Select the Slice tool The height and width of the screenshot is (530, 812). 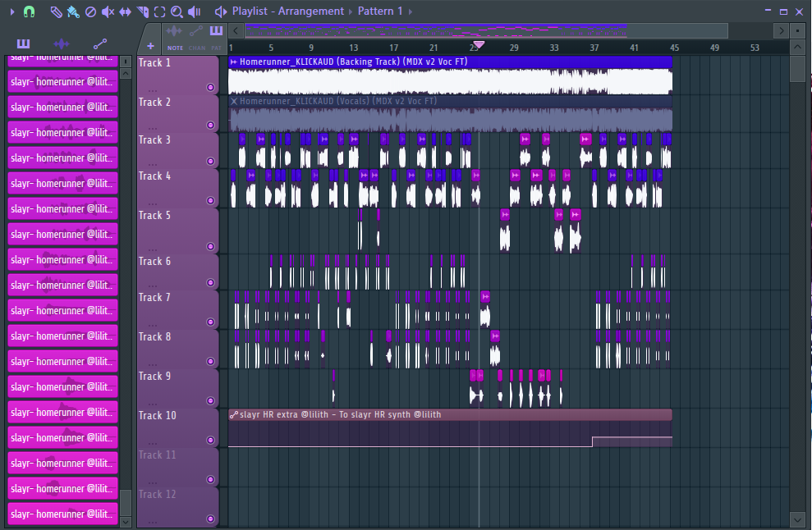click(142, 11)
